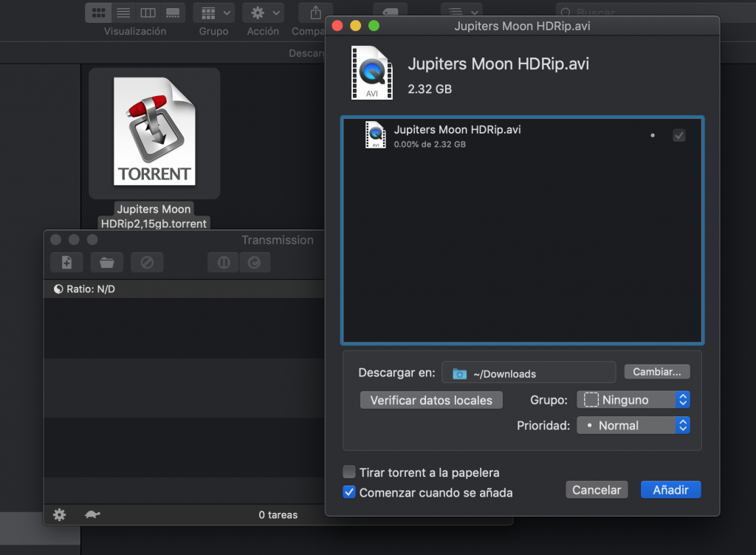
Task: Open the Finder Grupo dropdown
Action: click(214, 13)
